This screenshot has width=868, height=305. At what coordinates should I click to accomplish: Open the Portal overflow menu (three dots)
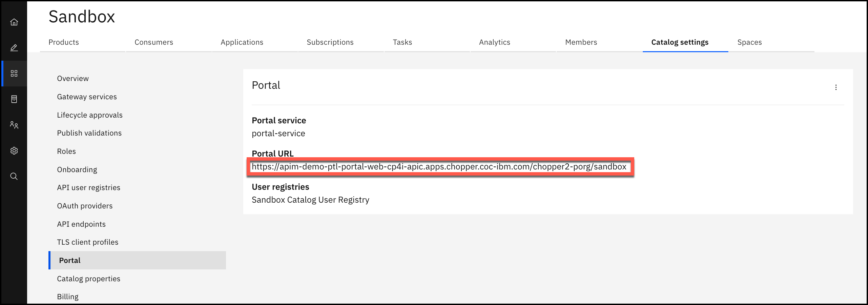836,87
